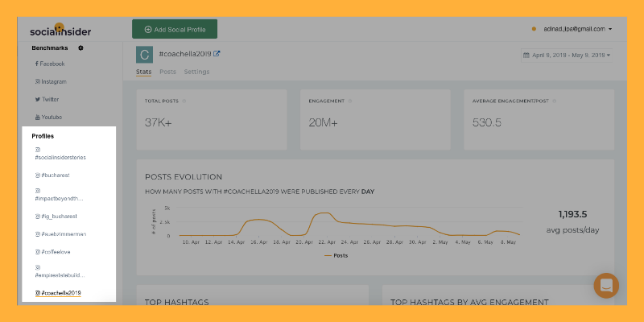Select the #bucharest profile

52,175
